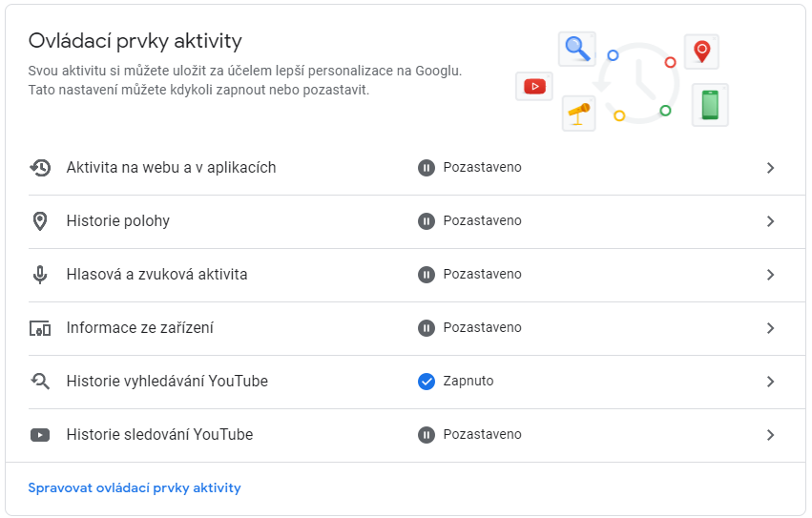Image resolution: width=812 pixels, height=518 pixels.
Task: Click the YouTube play icon beside Historie sledování
Action: 40,435
